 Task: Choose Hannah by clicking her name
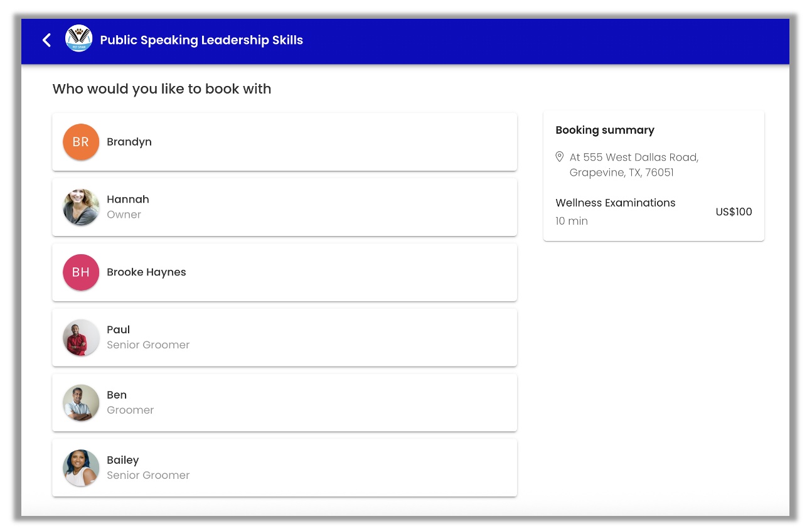pyautogui.click(x=128, y=200)
